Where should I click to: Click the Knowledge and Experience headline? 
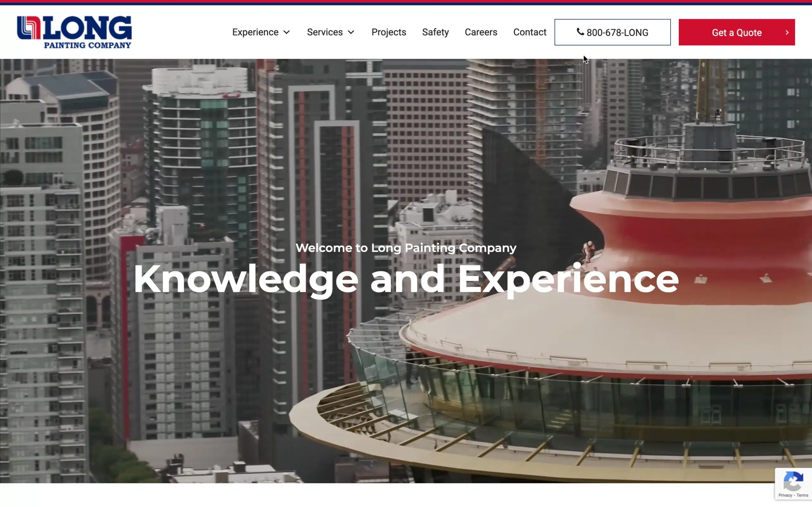click(406, 280)
